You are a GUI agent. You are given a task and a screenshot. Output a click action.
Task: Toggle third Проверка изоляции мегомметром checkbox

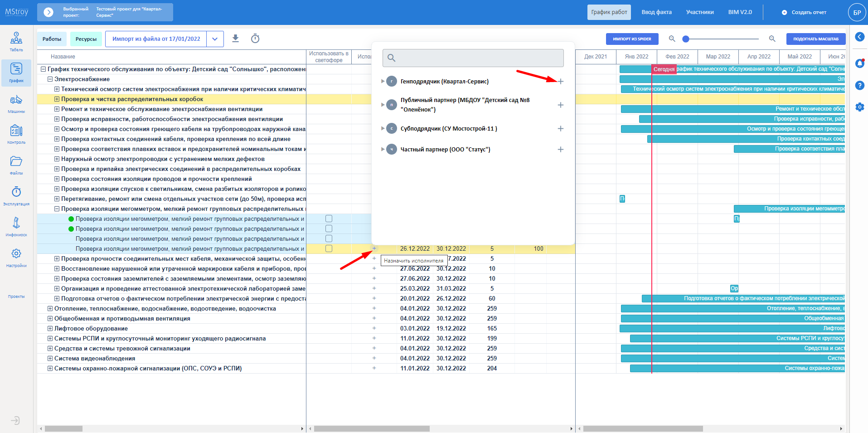pos(329,239)
